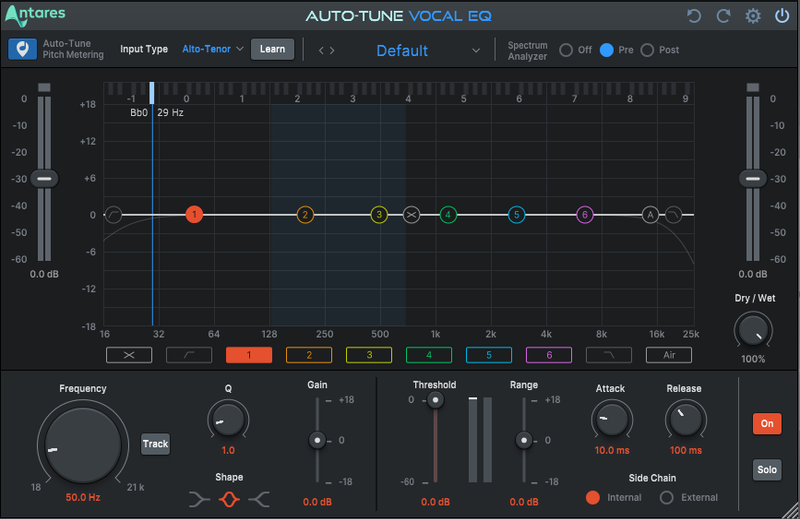Set Spectrum Analyzer to Pre

point(606,50)
